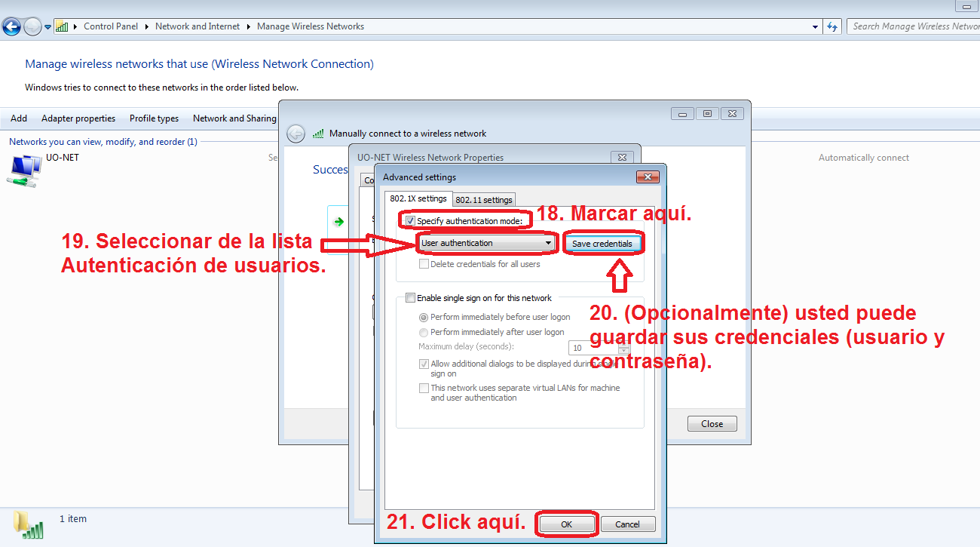
Task: Click the network folder icon in status bar
Action: tap(28, 524)
